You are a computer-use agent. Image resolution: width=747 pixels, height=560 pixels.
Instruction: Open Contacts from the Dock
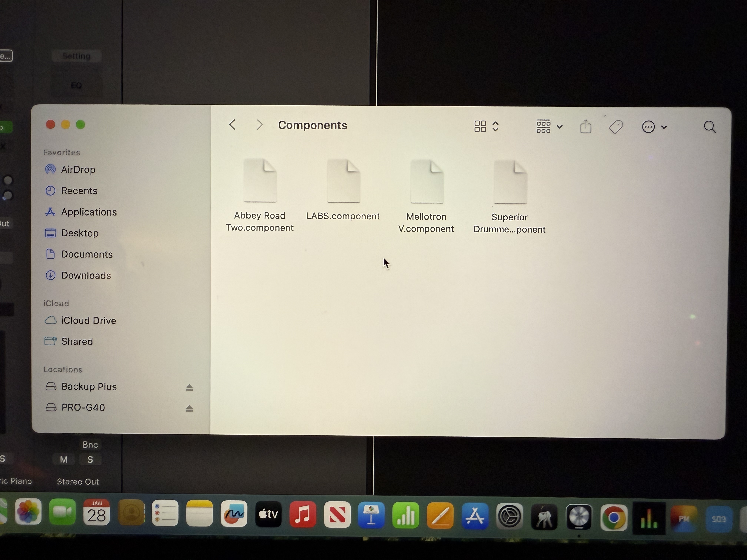tap(131, 513)
